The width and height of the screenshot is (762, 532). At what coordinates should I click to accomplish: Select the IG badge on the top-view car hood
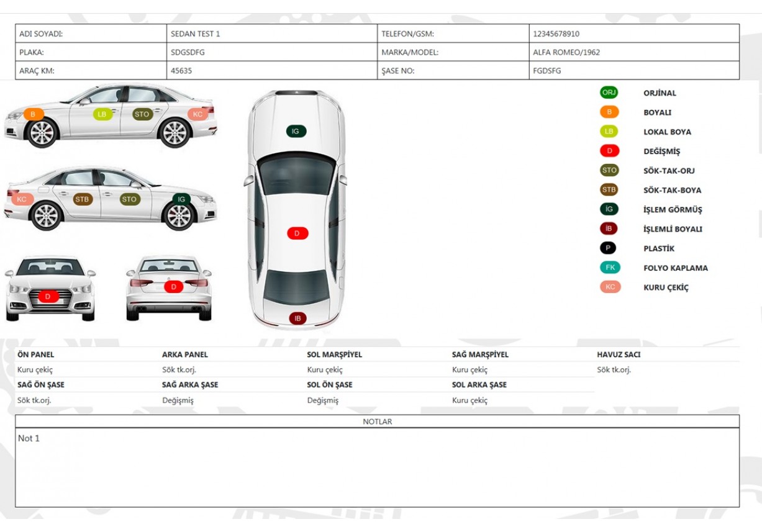pos(296,131)
